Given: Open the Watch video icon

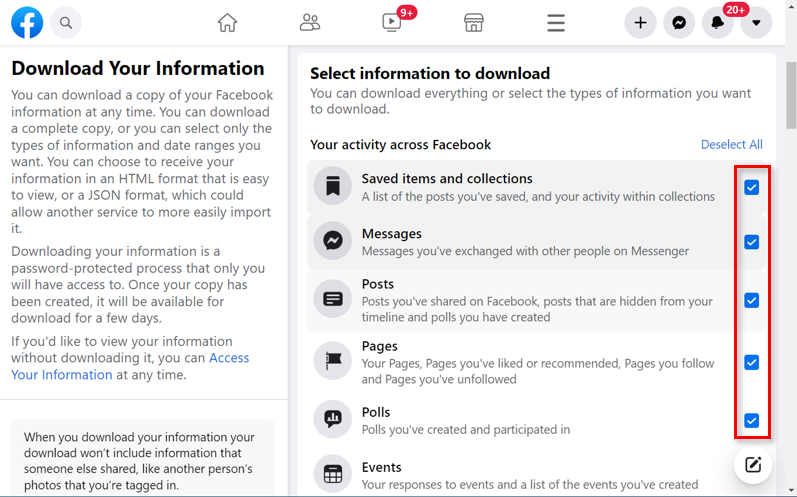Looking at the screenshot, I should 392,23.
